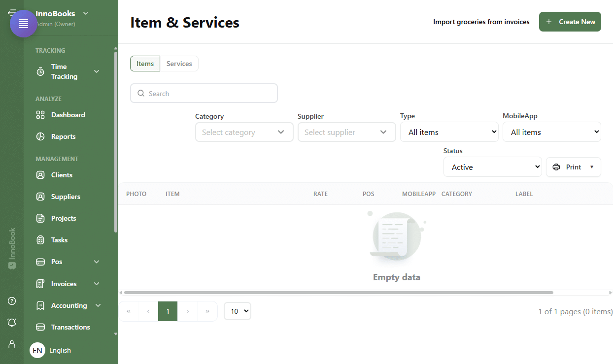The width and height of the screenshot is (613, 364).
Task: Open user profile icon in left rail
Action: click(12, 344)
